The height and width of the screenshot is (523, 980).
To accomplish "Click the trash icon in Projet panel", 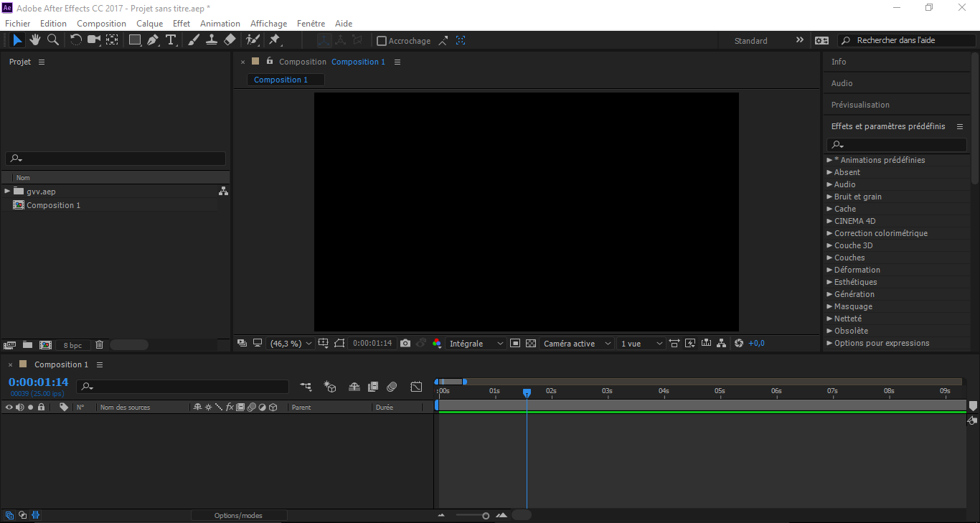I will pyautogui.click(x=100, y=345).
